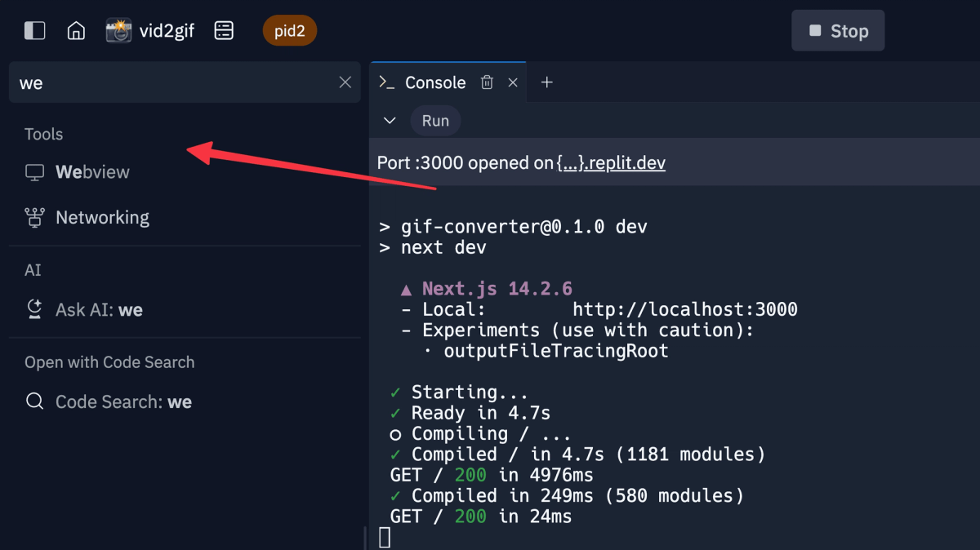980x550 pixels.
Task: Click the home icon
Action: (76, 30)
